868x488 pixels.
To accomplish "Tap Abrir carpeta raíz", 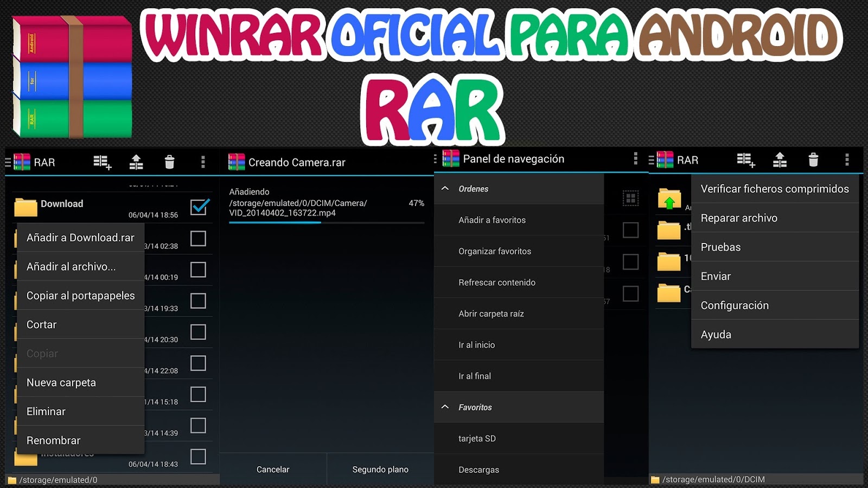I will point(519,313).
